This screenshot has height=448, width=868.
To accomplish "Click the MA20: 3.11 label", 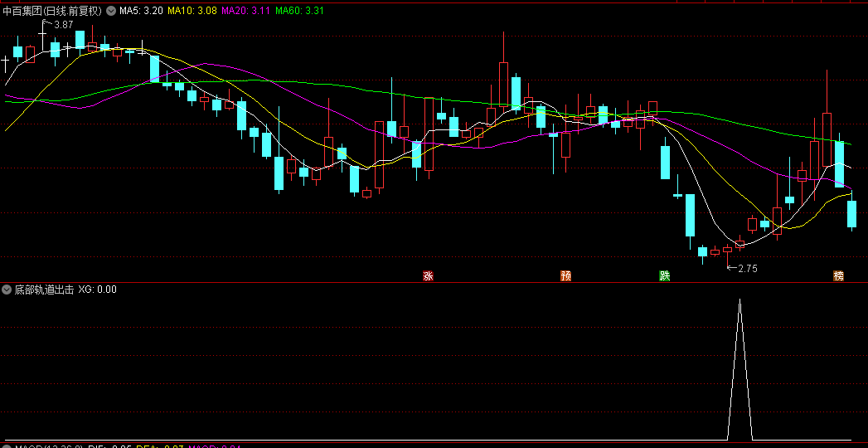I will point(246,11).
